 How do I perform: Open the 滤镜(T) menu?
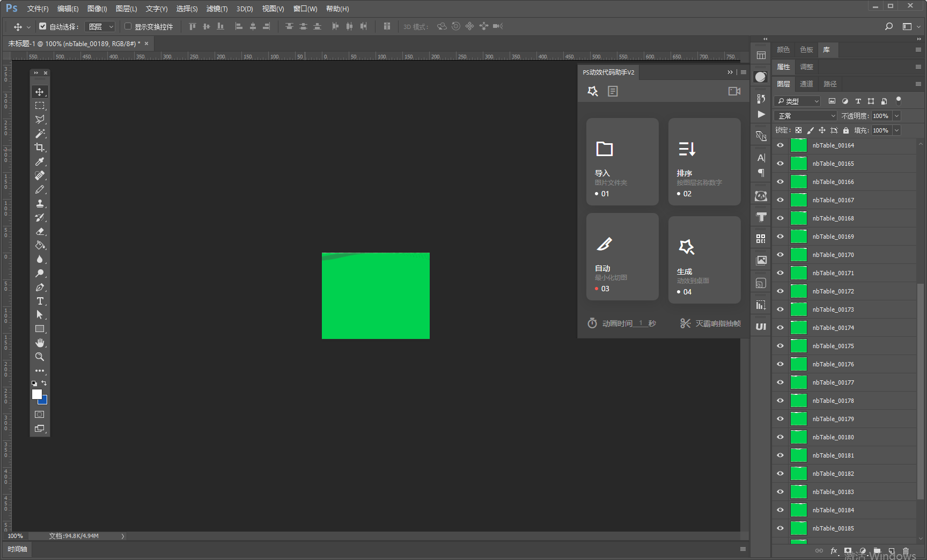(x=217, y=9)
